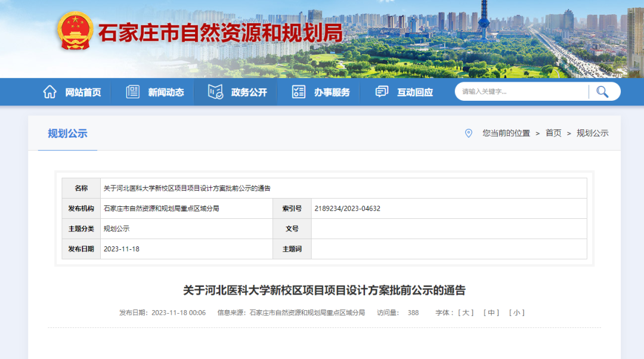Click the 发布日期 label cell
The height and width of the screenshot is (359, 644).
pyautogui.click(x=81, y=249)
